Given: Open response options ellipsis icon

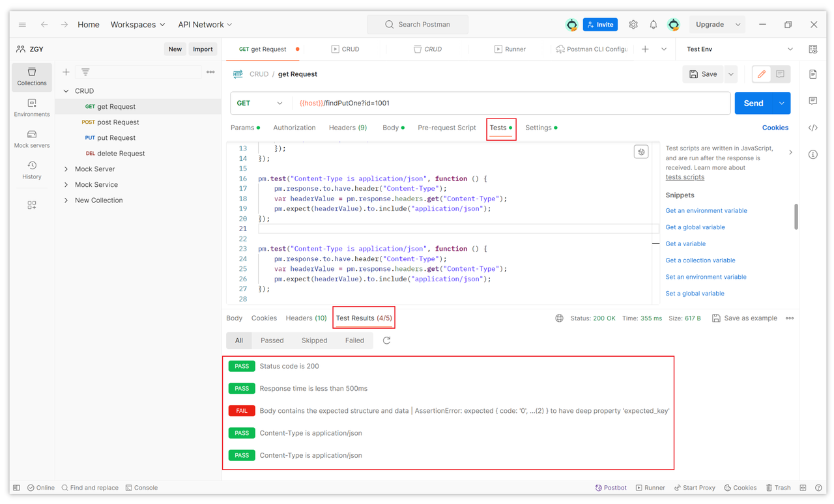Looking at the screenshot, I should [790, 318].
